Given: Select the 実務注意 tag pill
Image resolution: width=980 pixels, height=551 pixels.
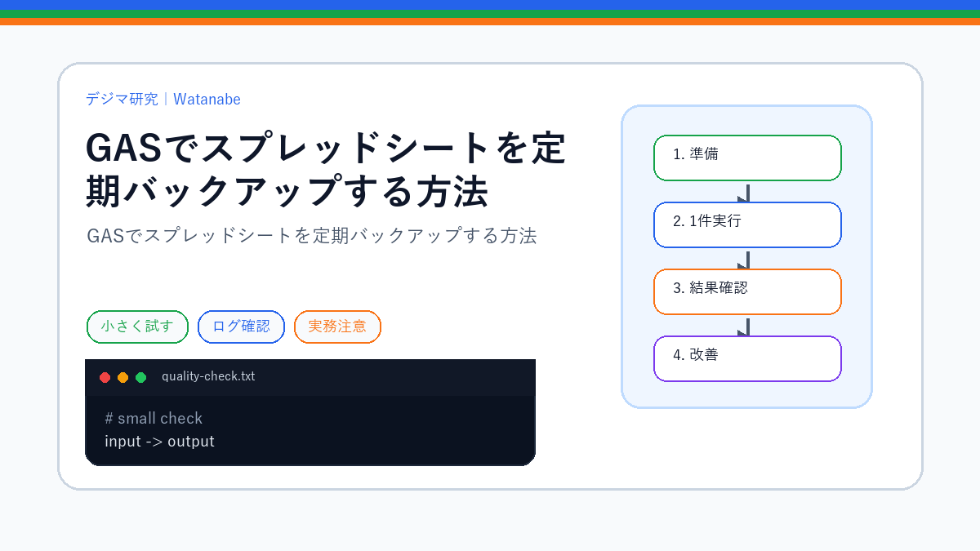Looking at the screenshot, I should (x=337, y=327).
